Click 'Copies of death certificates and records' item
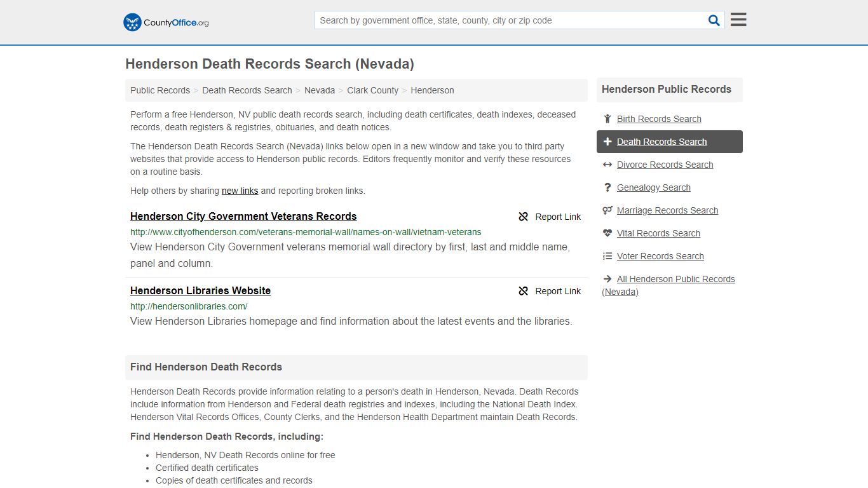 pos(234,480)
